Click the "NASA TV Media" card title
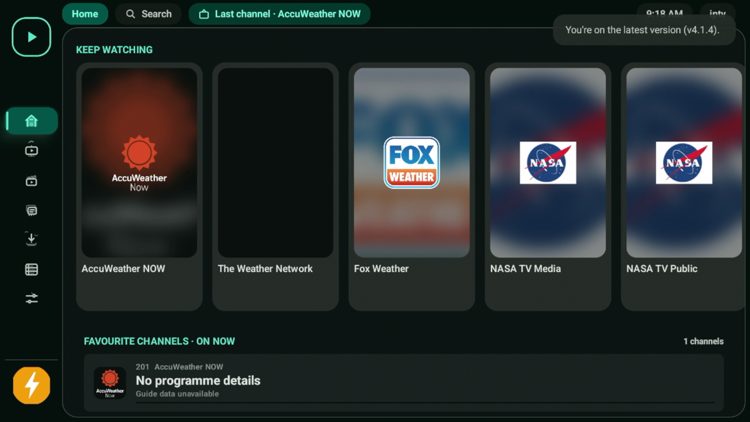The image size is (750, 422). [525, 268]
